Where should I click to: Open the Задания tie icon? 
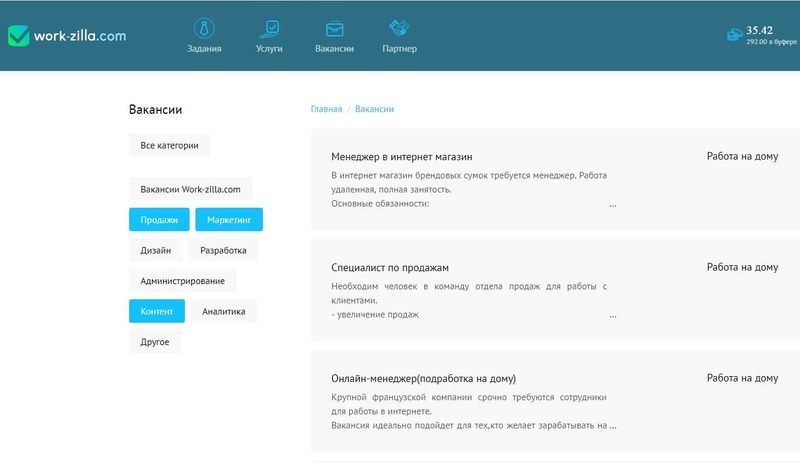[x=204, y=28]
